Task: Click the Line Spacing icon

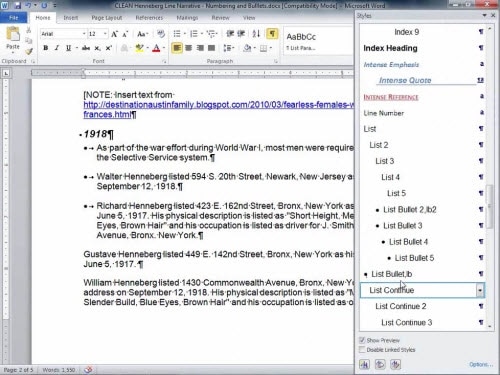Action: pyautogui.click(x=227, y=48)
